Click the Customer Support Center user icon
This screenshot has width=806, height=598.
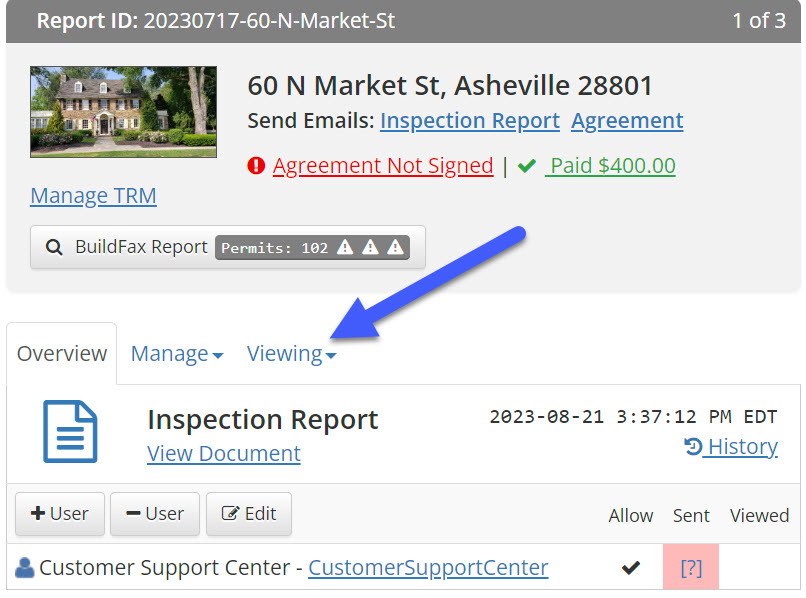pos(25,568)
